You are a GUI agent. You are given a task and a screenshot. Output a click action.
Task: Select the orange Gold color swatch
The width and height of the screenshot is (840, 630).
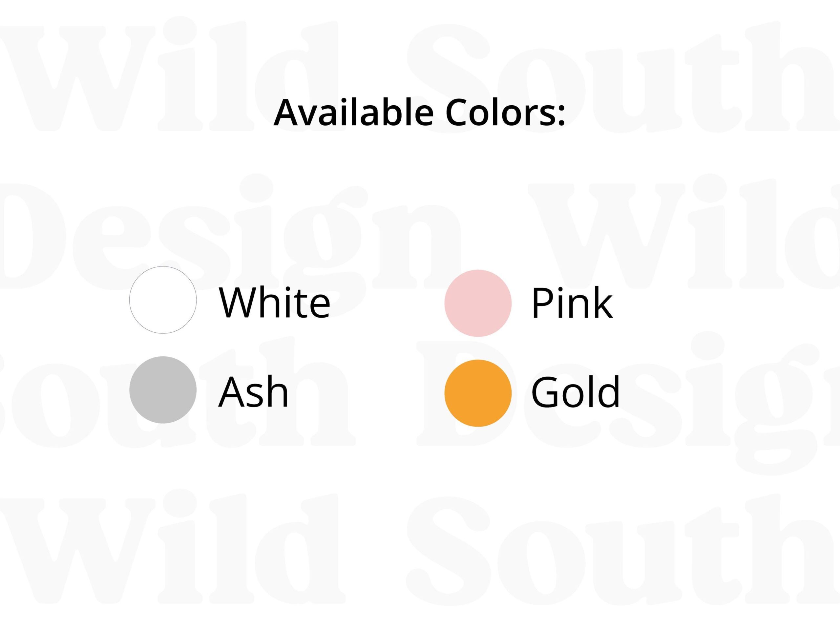pos(478,393)
